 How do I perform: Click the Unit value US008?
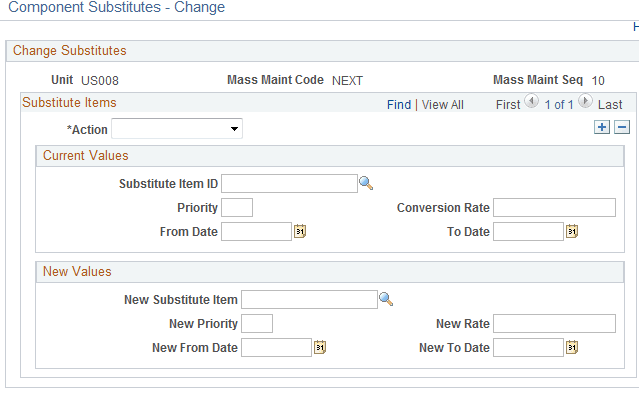tap(100, 81)
